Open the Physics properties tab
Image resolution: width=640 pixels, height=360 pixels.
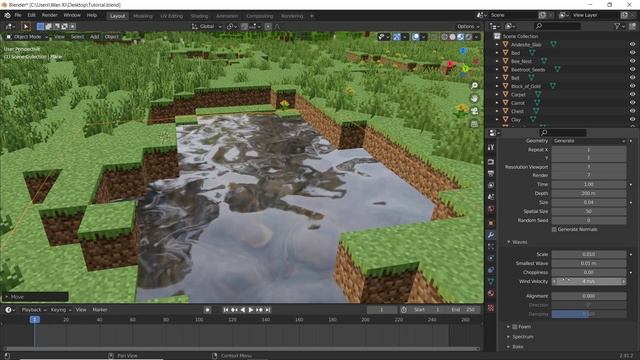(491, 258)
